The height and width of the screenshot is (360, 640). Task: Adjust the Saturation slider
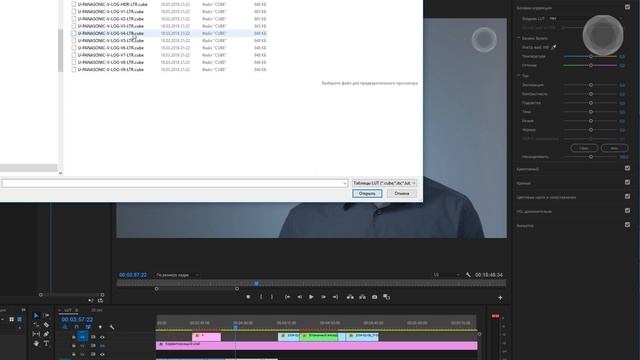point(590,157)
